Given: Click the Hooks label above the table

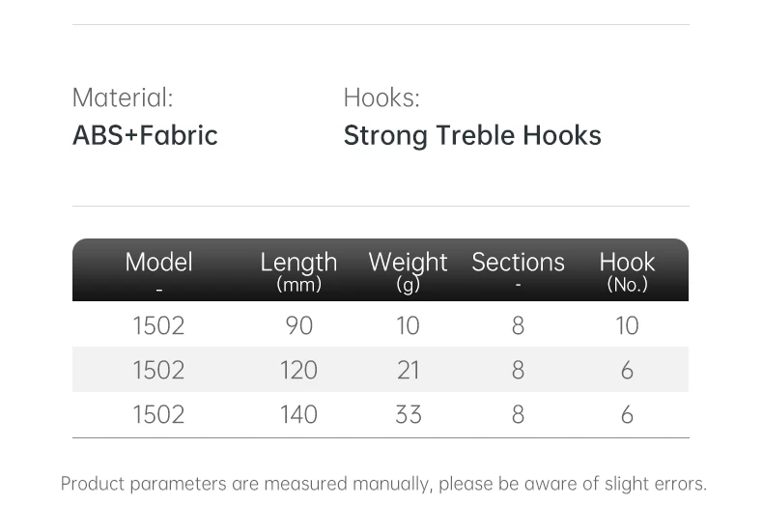Looking at the screenshot, I should pos(381,98).
